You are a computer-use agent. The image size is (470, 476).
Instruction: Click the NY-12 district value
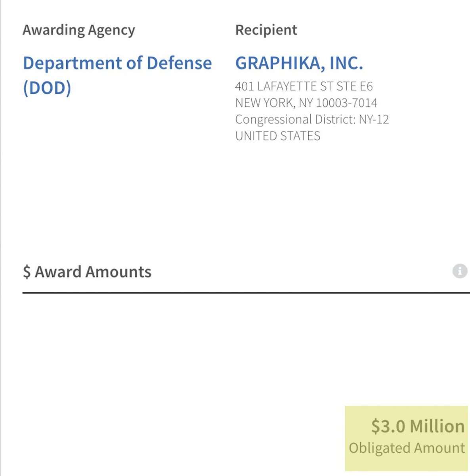374,119
